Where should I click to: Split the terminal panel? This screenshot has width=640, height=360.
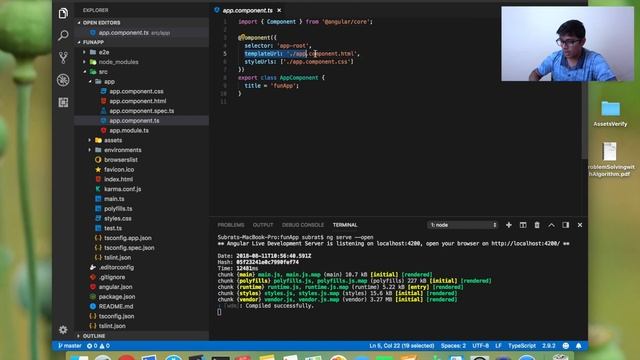click(x=523, y=225)
